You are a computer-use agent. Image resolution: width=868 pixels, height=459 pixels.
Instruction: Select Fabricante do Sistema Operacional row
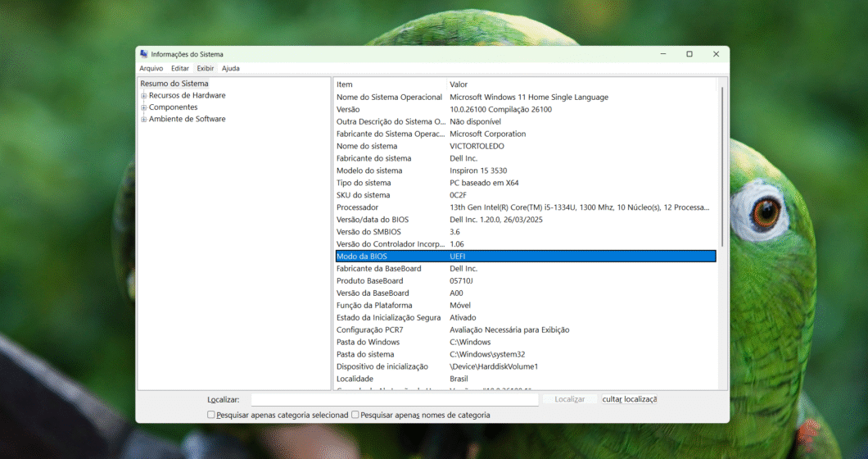click(526, 134)
